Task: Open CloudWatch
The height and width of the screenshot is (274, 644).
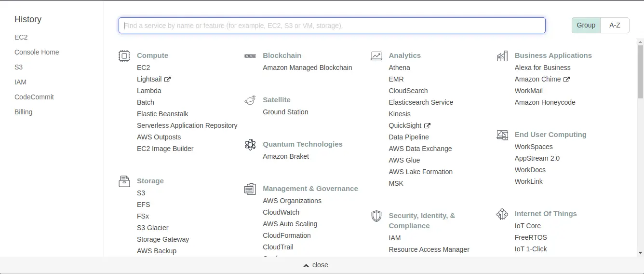Action: 281,212
